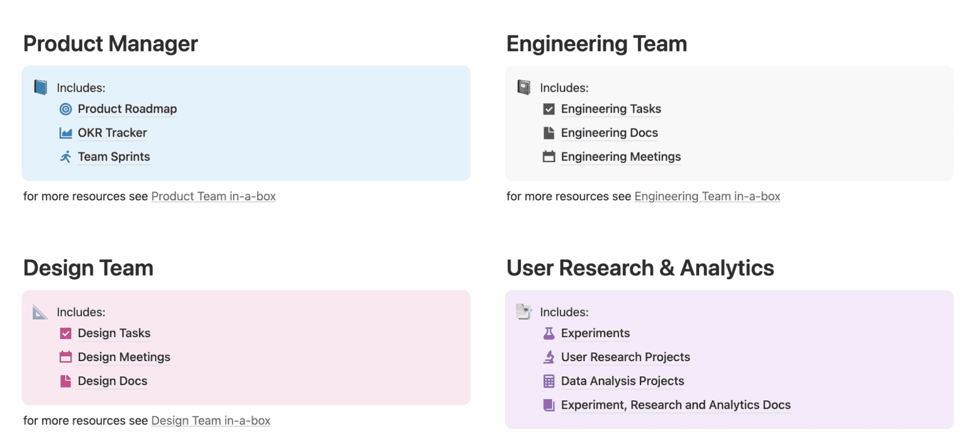Click the calendar icon next to Engineering Meetings

(x=549, y=157)
